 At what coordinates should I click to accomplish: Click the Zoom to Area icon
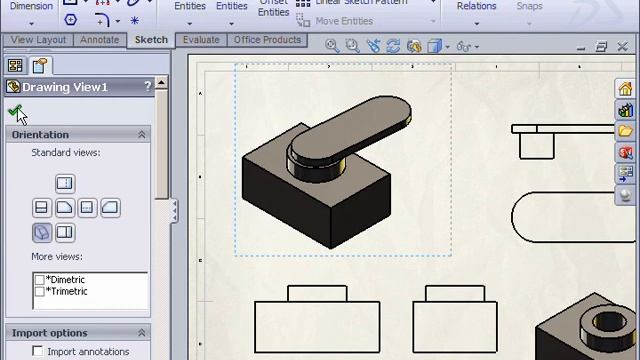click(352, 46)
